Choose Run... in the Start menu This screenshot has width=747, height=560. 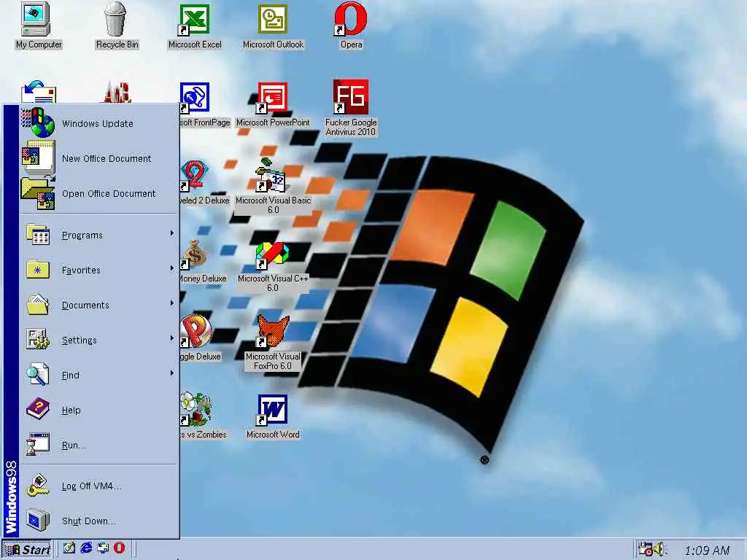click(x=99, y=446)
